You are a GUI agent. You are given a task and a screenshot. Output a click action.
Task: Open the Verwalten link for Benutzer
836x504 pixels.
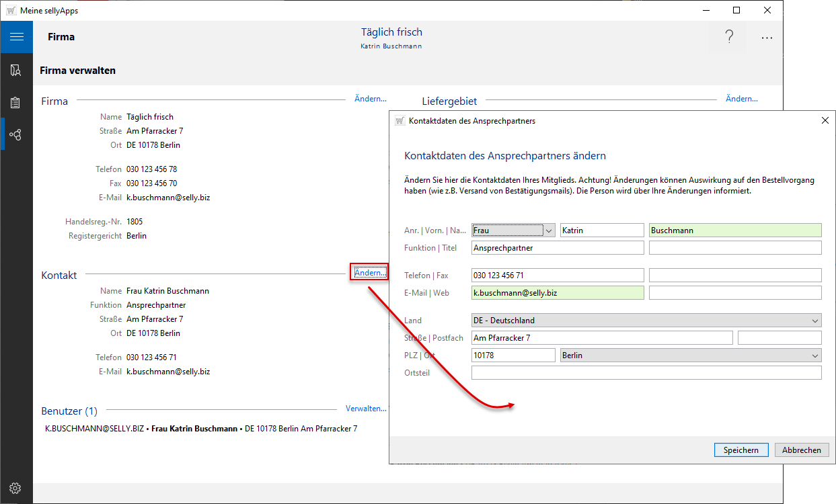(366, 409)
